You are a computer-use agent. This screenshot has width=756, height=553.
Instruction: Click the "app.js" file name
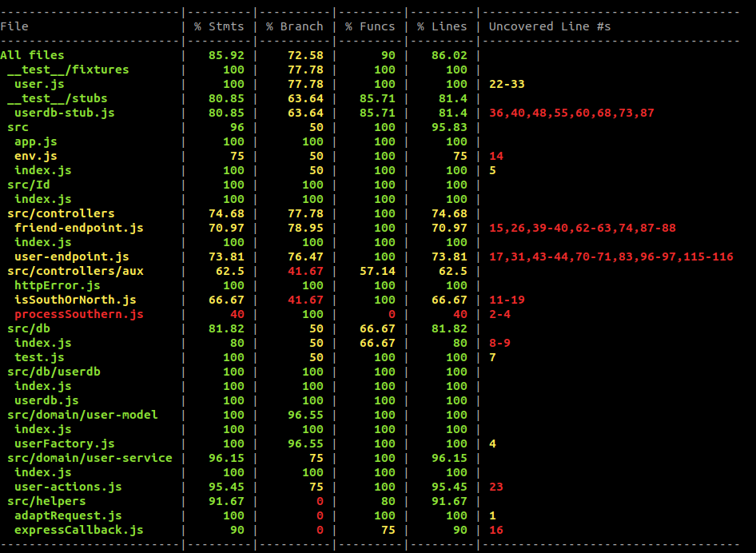tap(36, 141)
